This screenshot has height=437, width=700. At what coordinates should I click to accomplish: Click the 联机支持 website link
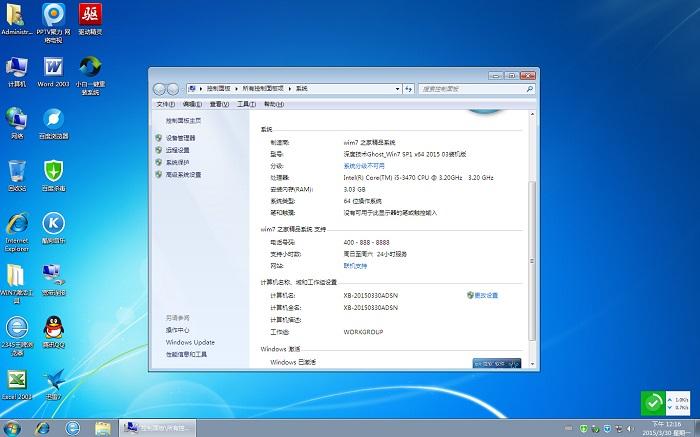tap(355, 266)
